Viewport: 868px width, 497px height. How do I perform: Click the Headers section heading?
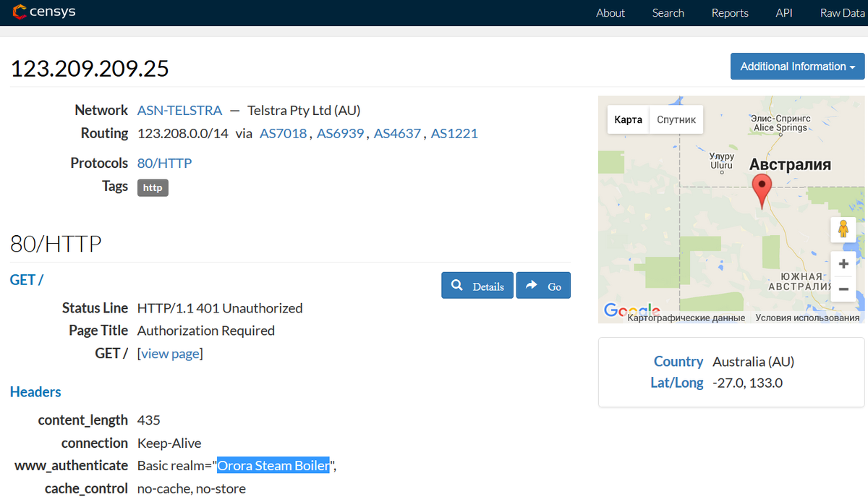(x=35, y=392)
